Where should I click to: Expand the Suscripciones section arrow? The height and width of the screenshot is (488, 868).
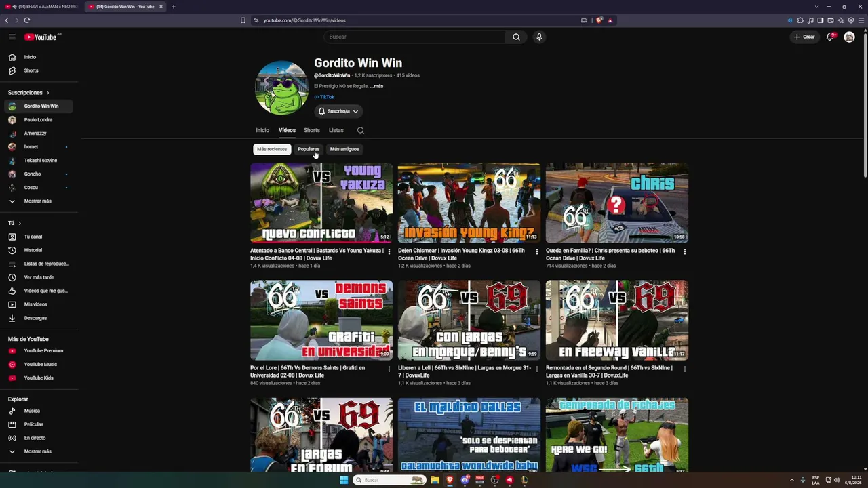47,93
